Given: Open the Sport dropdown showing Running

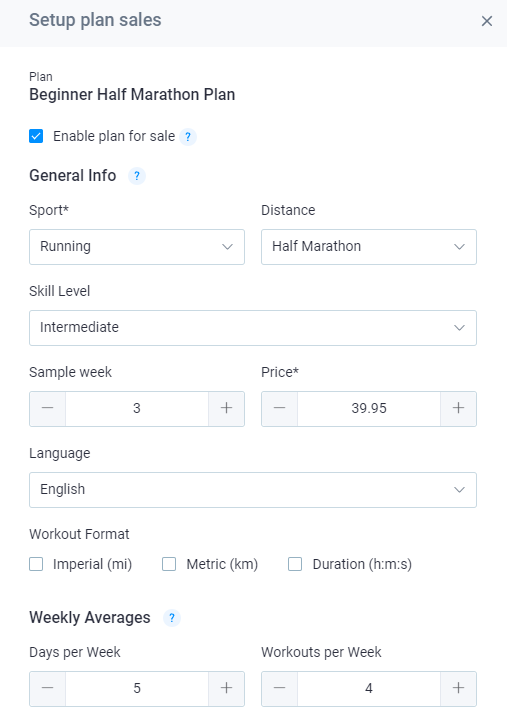Looking at the screenshot, I should [137, 247].
